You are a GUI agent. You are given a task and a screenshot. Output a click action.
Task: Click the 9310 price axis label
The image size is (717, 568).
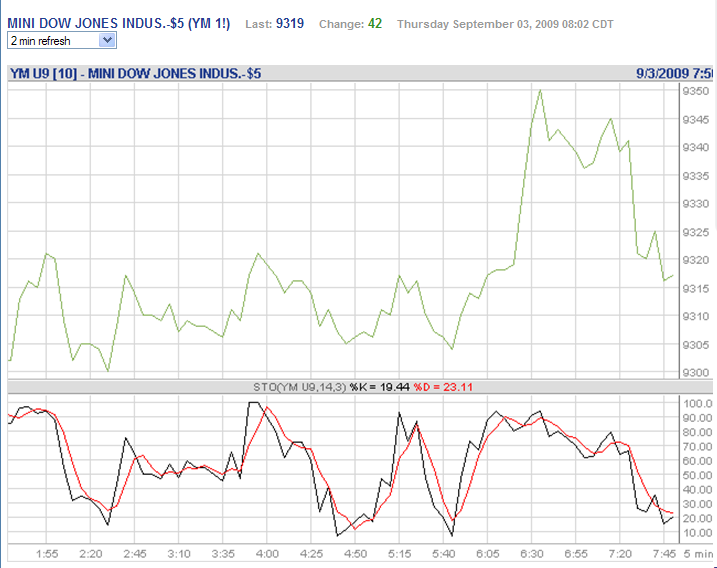pyautogui.click(x=696, y=316)
